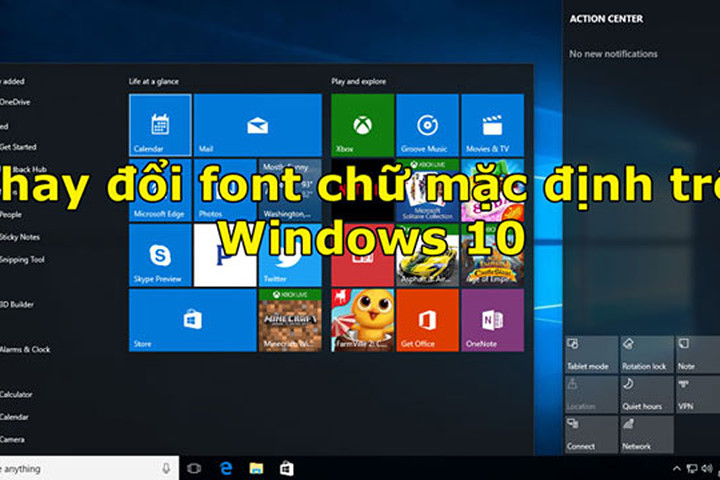Toggle Location quick action
The width and height of the screenshot is (720, 480).
pyautogui.click(x=591, y=394)
